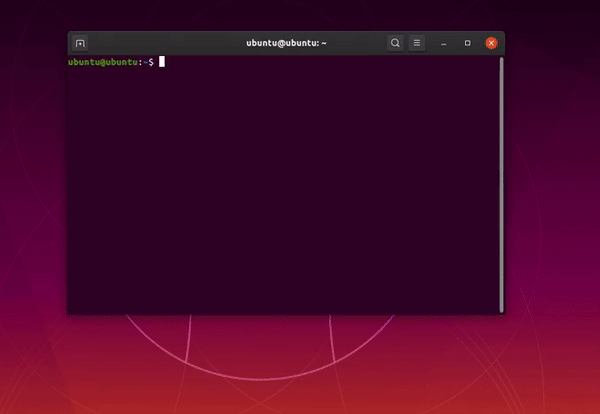Maximize the terminal window

467,43
